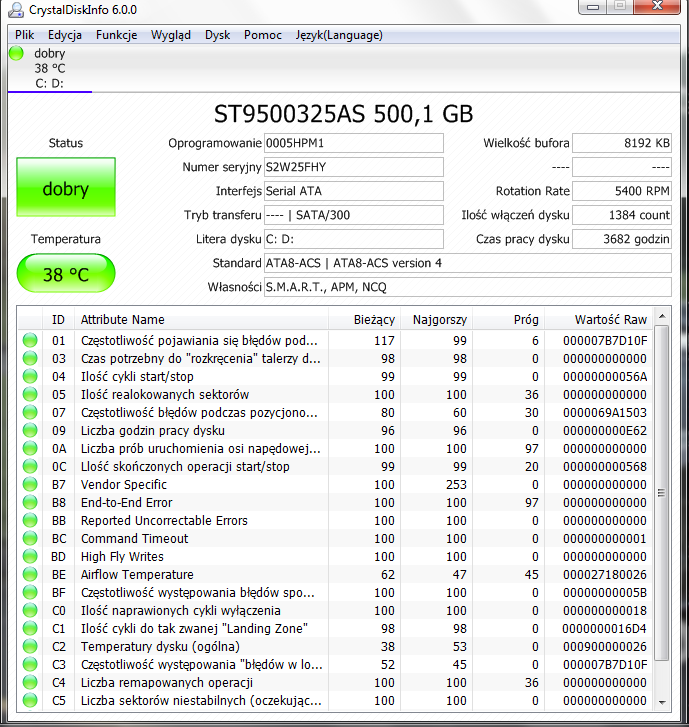689x727 pixels.
Task: Click the Próg column header
Action: 508,319
